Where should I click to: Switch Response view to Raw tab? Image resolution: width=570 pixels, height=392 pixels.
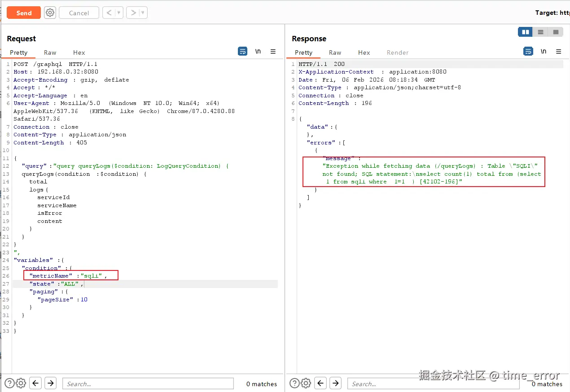point(335,52)
